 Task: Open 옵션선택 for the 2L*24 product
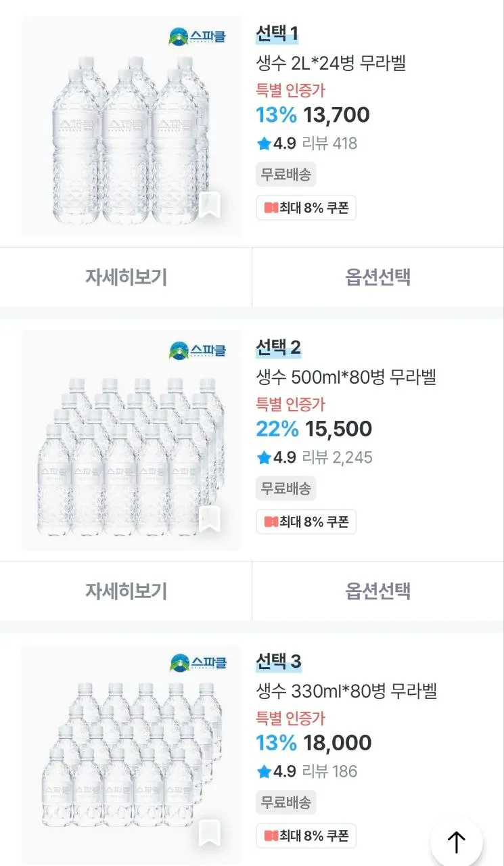(378, 277)
